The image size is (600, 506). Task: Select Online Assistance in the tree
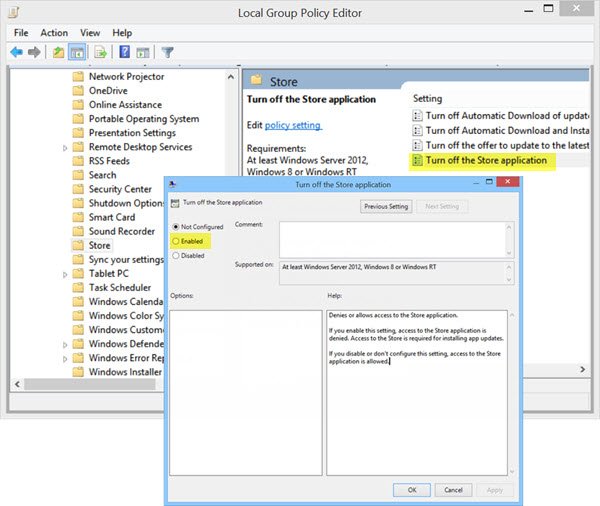point(125,104)
